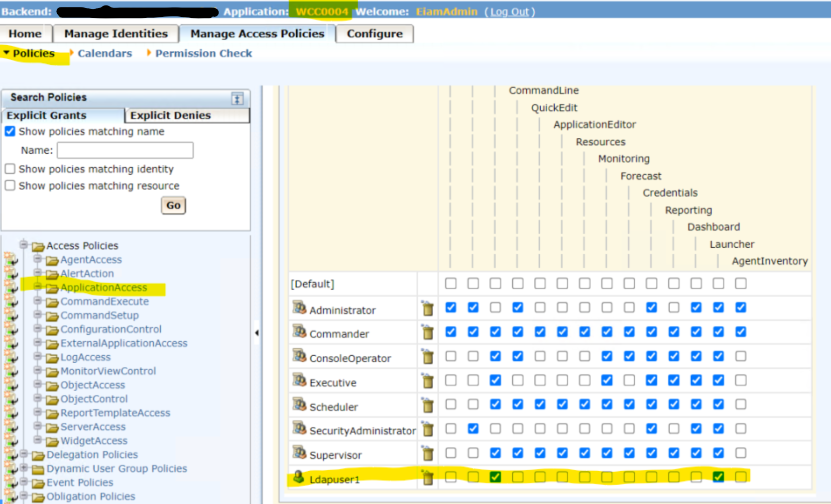
Task: Click the Name text input field
Action: coord(125,150)
